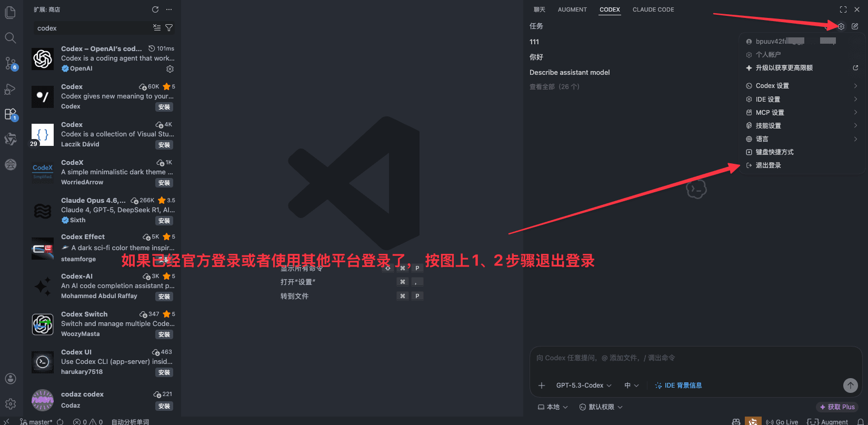Open errors and warnings status indicator
The image size is (868, 425).
(88, 422)
